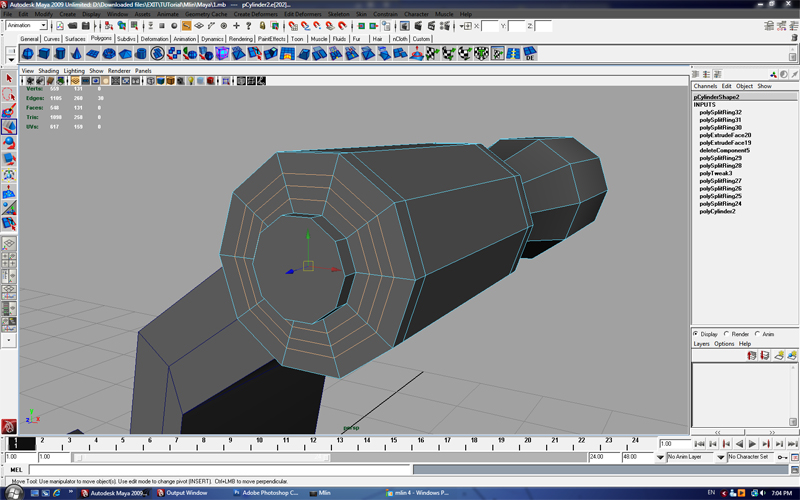Select polyExtrudeFace20 in the inputs list
This screenshot has height=500, width=800.
pyautogui.click(x=724, y=135)
